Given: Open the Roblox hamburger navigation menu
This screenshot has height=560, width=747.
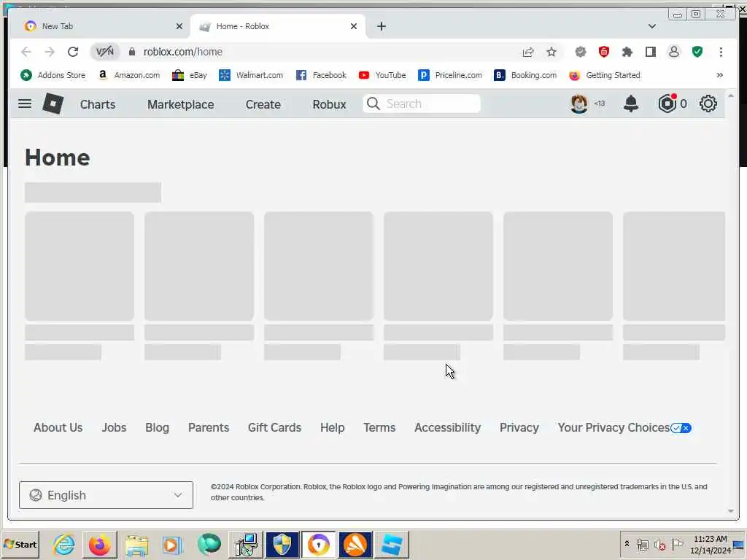Looking at the screenshot, I should (25, 104).
